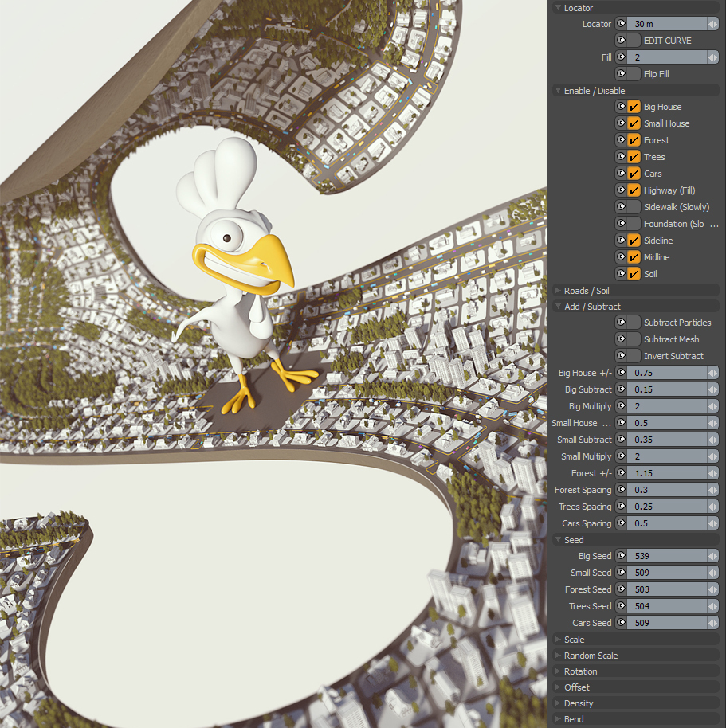Click the slider arrows on Forest +/- field
The image size is (726, 728).
pos(713,473)
